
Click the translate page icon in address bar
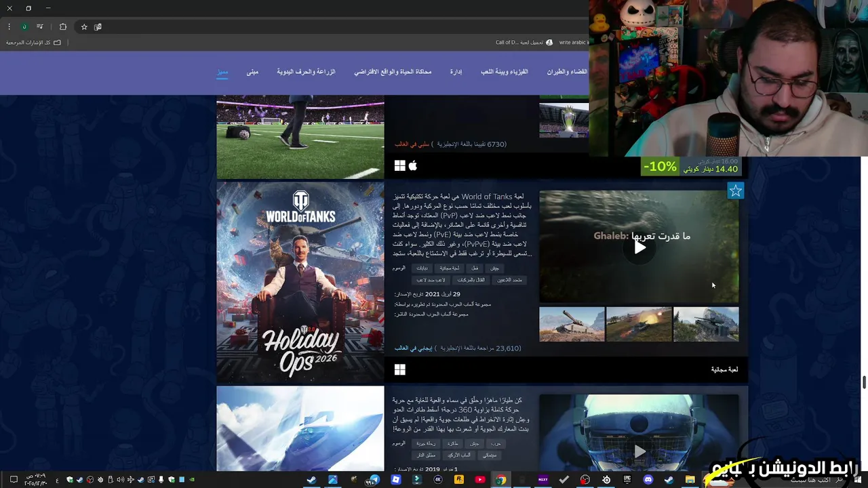(98, 26)
